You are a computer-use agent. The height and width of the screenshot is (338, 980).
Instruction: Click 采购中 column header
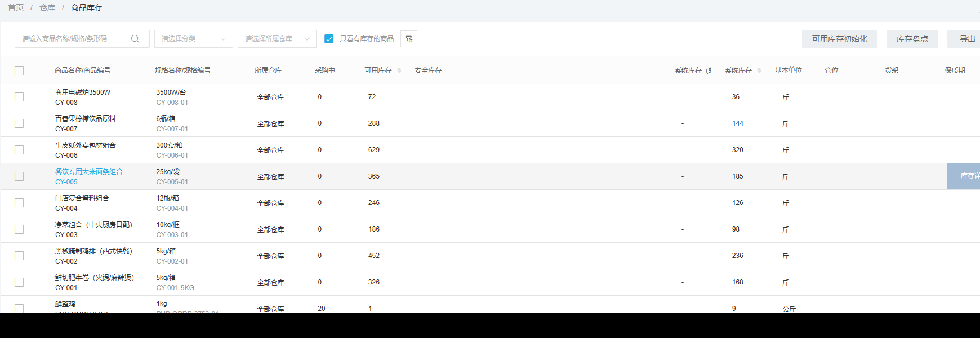coord(325,70)
